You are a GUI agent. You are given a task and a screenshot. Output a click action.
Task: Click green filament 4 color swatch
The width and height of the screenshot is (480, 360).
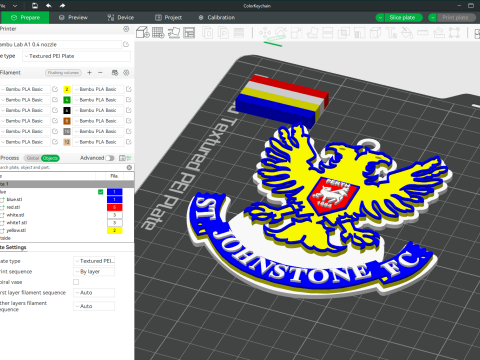(67, 100)
